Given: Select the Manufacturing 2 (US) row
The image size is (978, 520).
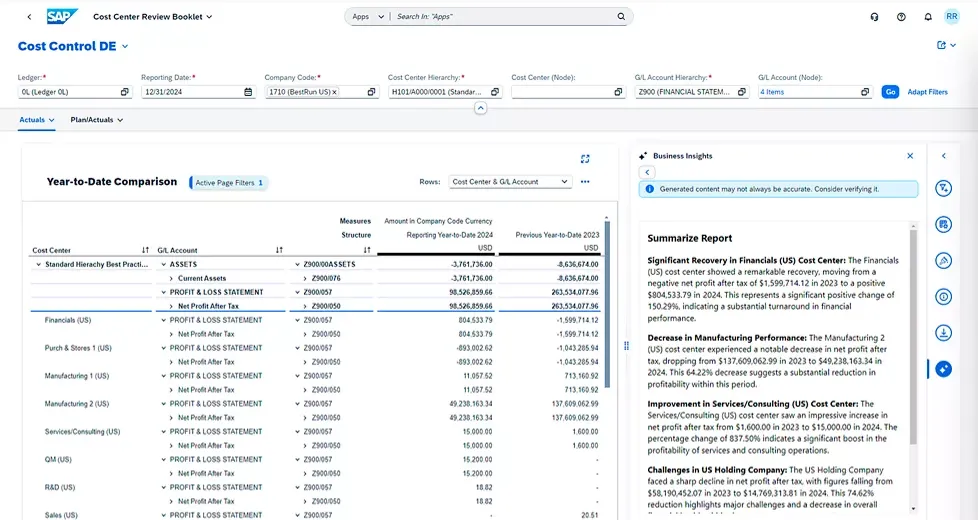Looking at the screenshot, I should (x=77, y=404).
